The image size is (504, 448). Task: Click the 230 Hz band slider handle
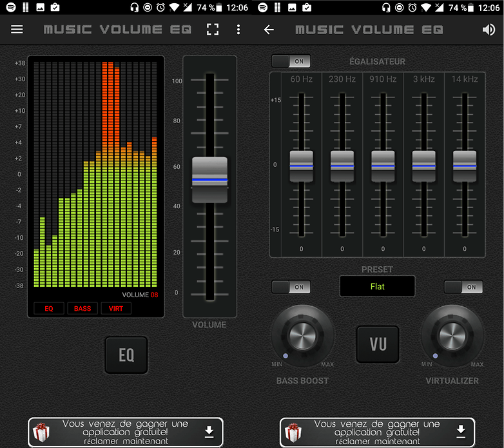coord(342,166)
